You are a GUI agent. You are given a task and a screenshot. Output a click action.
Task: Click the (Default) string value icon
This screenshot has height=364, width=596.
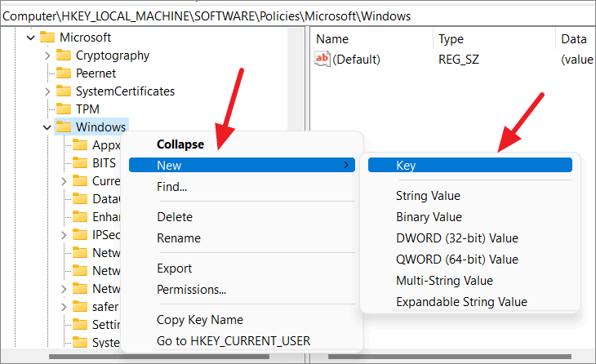coord(322,59)
